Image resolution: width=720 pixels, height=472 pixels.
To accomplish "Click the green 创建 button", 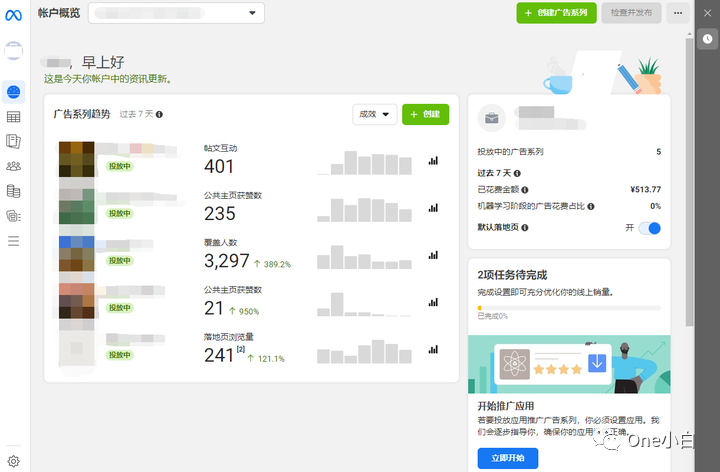I will coord(426,114).
